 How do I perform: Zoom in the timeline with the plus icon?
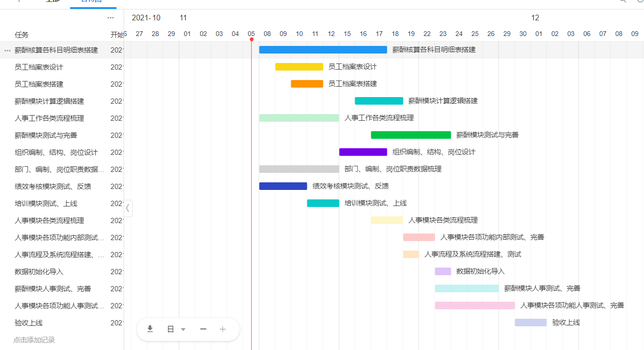coord(223,329)
